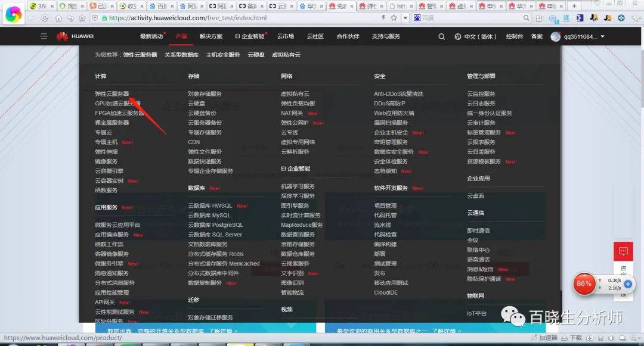
Task: Switch to the 淘 browser tab
Action: (72, 6)
